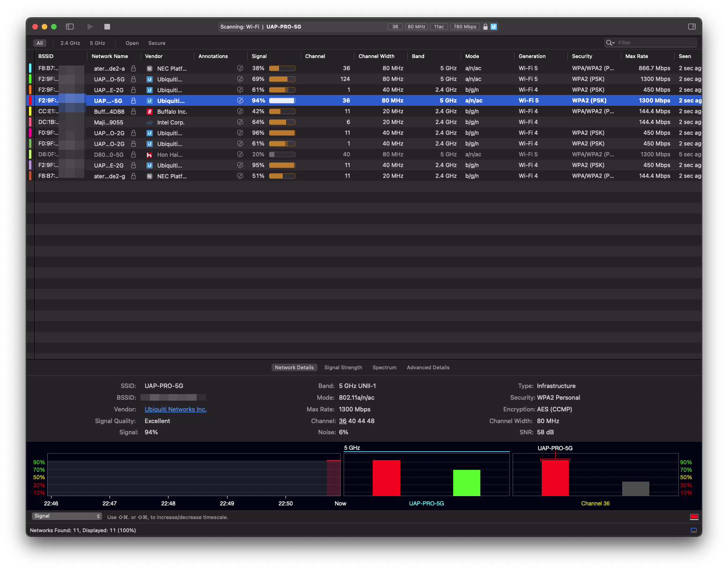This screenshot has height=571, width=728.
Task: Click the yellow color swatch on the Buff...4DB8 row
Action: [30, 111]
